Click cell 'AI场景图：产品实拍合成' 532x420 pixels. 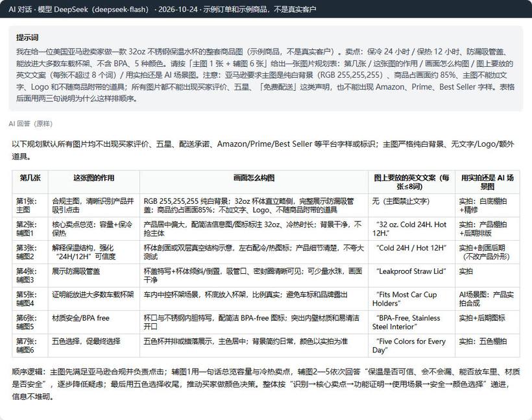pos(487,299)
